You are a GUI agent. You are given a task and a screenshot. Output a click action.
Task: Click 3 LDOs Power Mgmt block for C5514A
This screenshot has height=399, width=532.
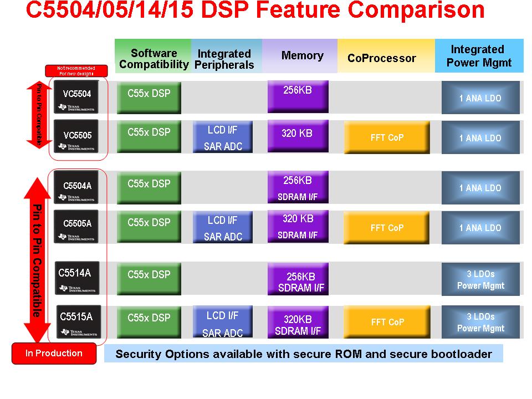click(x=480, y=279)
